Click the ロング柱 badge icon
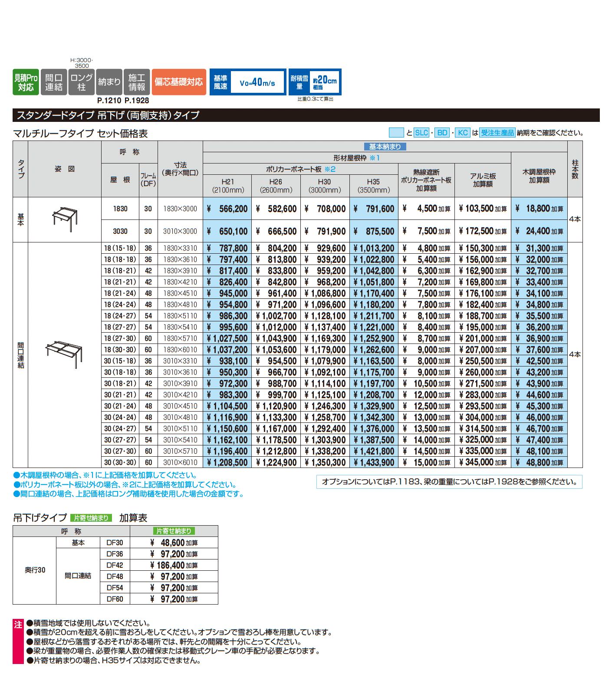This screenshot has height=700, width=612. [82, 82]
